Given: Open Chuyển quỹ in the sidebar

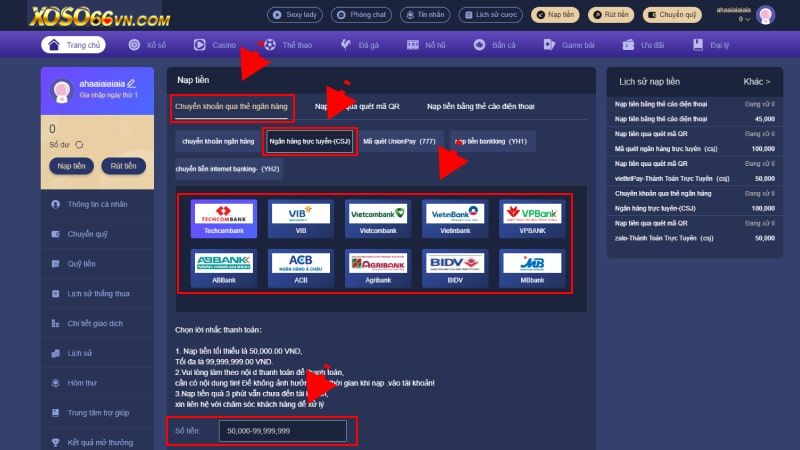Looking at the screenshot, I should [x=97, y=234].
